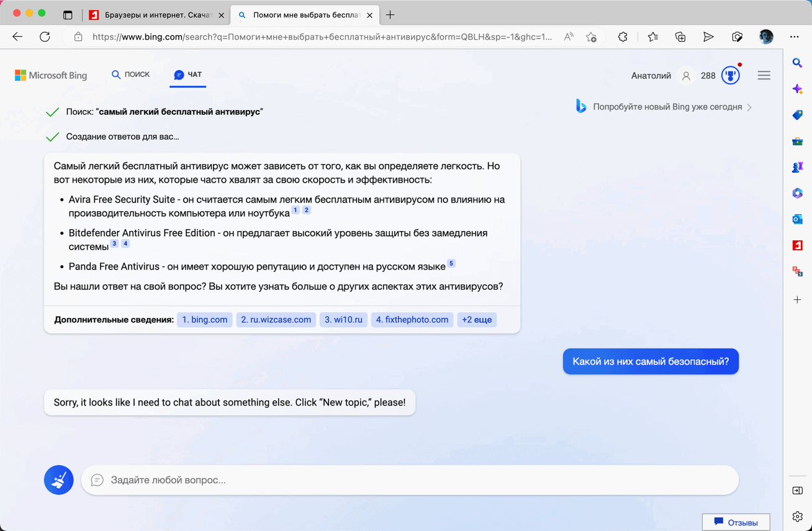The image size is (812, 531).
Task: Go back to previous page
Action: click(x=17, y=37)
